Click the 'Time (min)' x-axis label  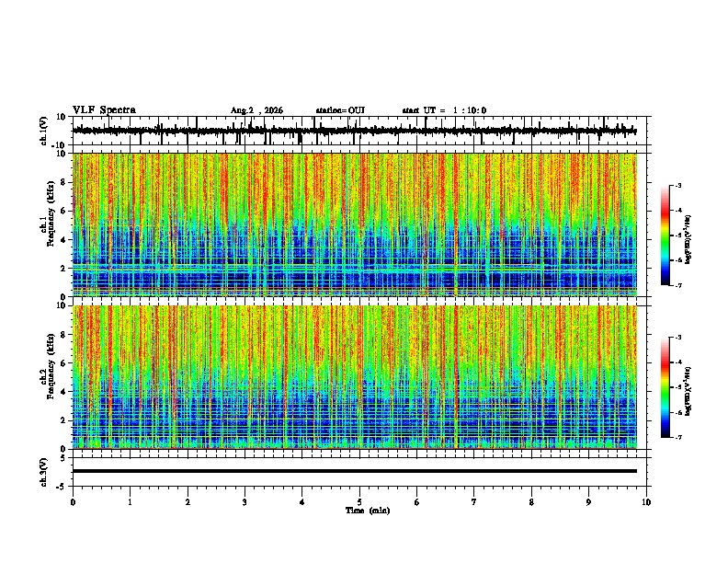(x=368, y=511)
